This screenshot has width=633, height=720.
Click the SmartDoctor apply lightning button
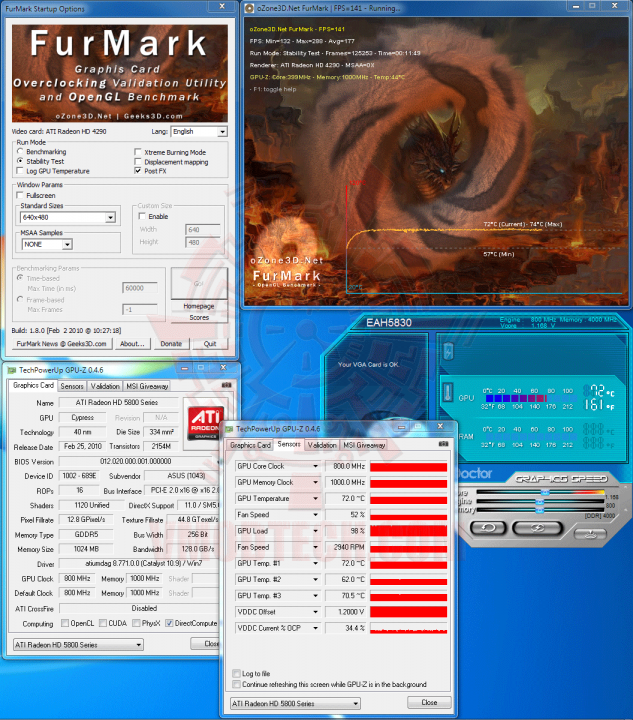point(538,528)
